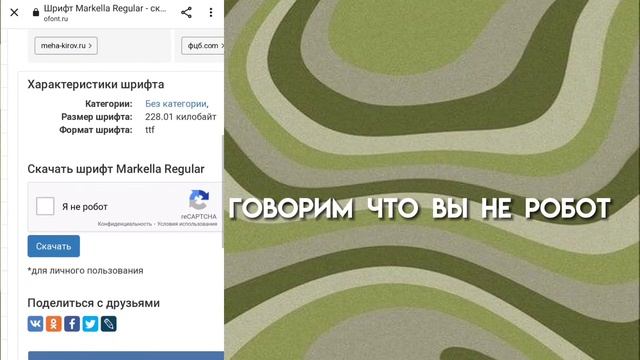The height and width of the screenshot is (360, 640).
Task: Click the page scrollbar on the right edge
Action: click(222, 191)
